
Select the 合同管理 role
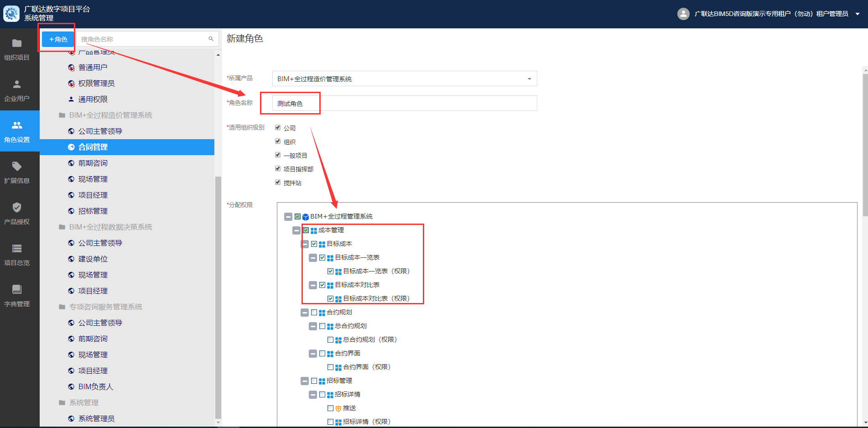coord(127,147)
